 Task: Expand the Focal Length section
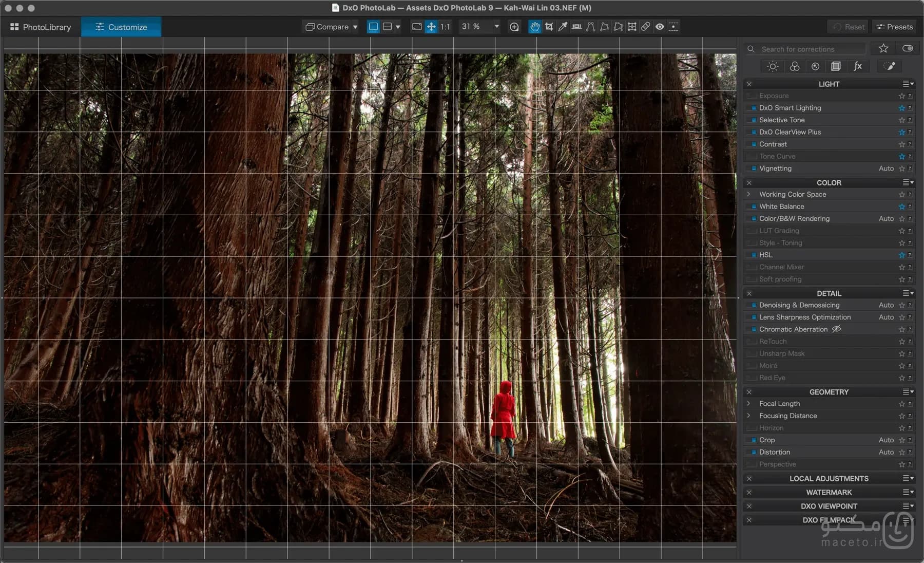(x=749, y=404)
